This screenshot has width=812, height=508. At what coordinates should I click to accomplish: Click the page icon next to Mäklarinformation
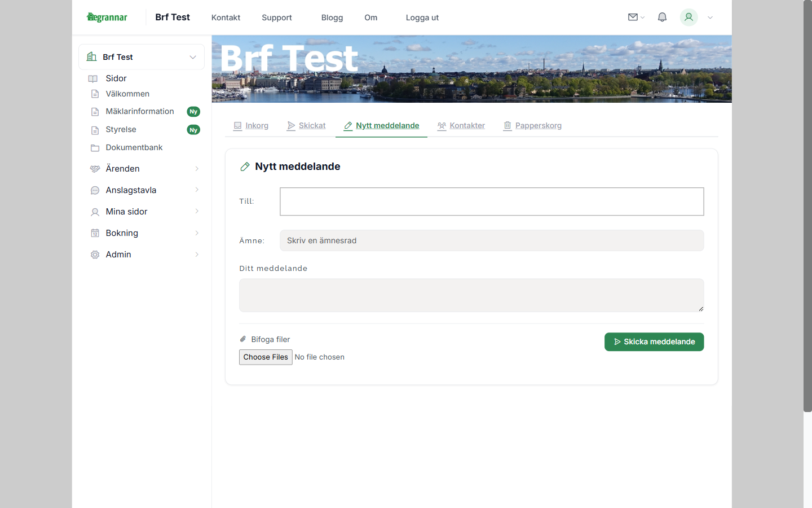95,112
